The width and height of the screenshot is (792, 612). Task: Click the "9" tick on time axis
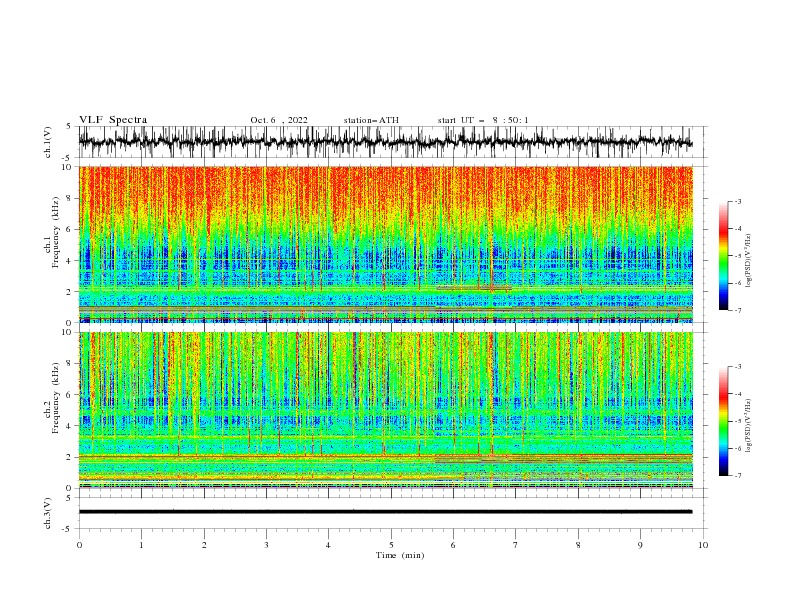pos(640,545)
